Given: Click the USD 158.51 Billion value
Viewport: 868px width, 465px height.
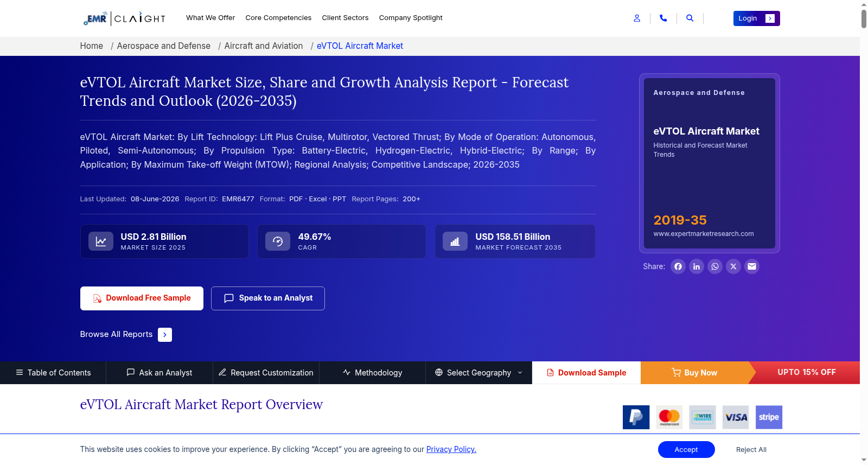Looking at the screenshot, I should click(x=513, y=237).
